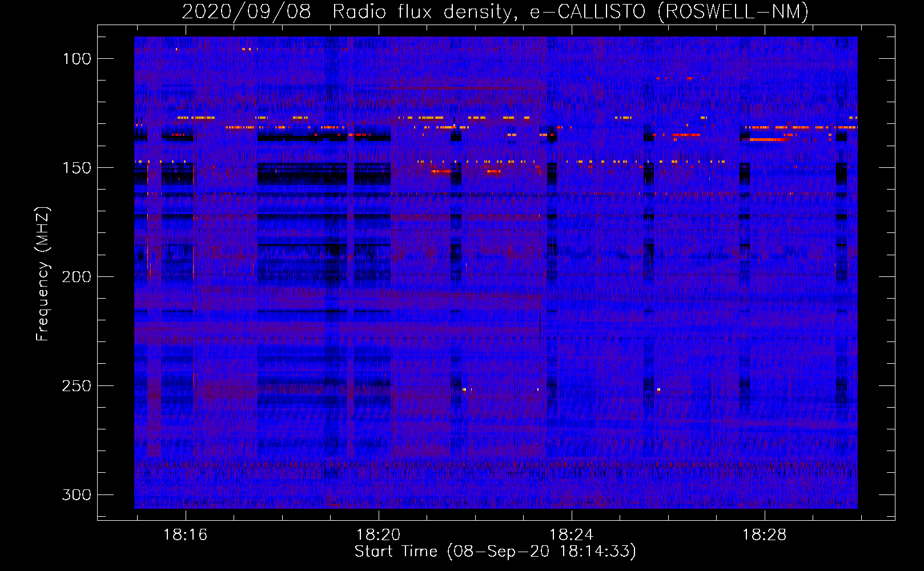The width and height of the screenshot is (924, 571).
Task: Click the '100' frequency tick label
Action: pyautogui.click(x=77, y=59)
